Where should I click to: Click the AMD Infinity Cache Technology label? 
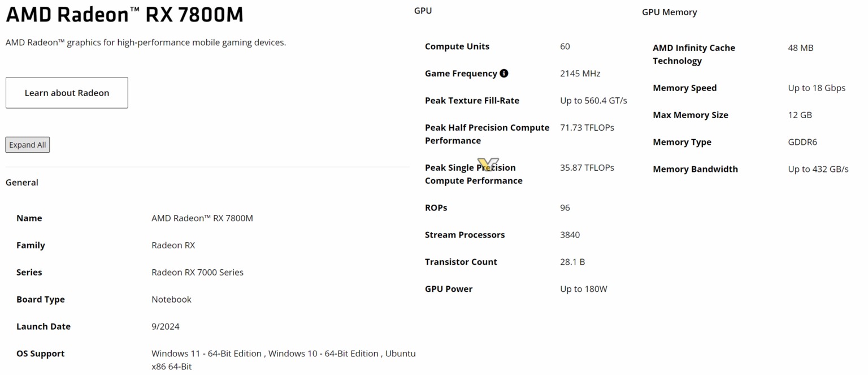694,54
